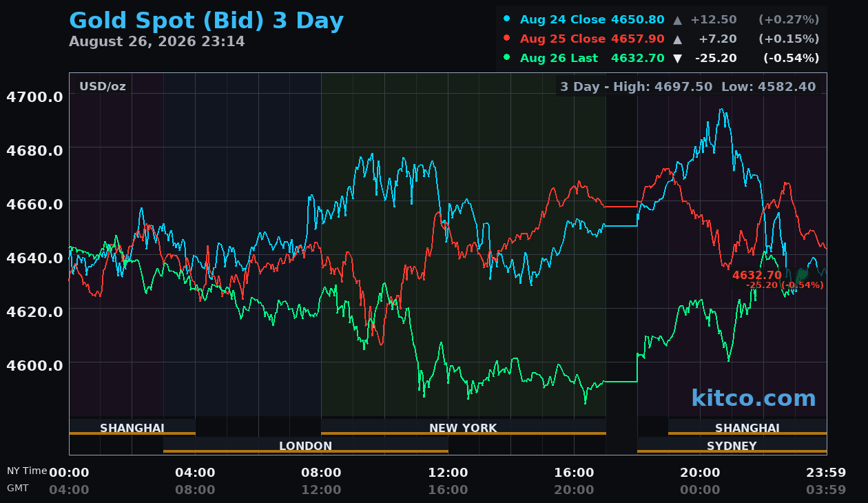
Task: Click the green Aug 26 legend dot
Action: tap(507, 57)
